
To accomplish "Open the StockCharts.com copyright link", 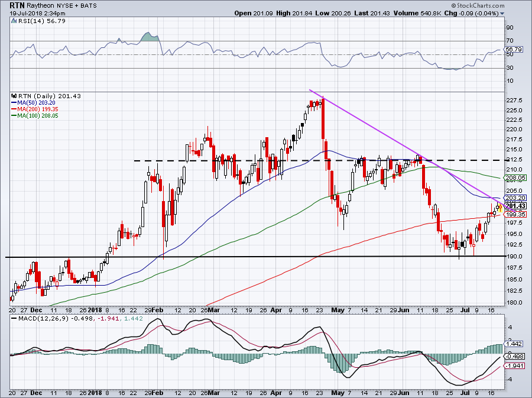I will coord(478,5).
